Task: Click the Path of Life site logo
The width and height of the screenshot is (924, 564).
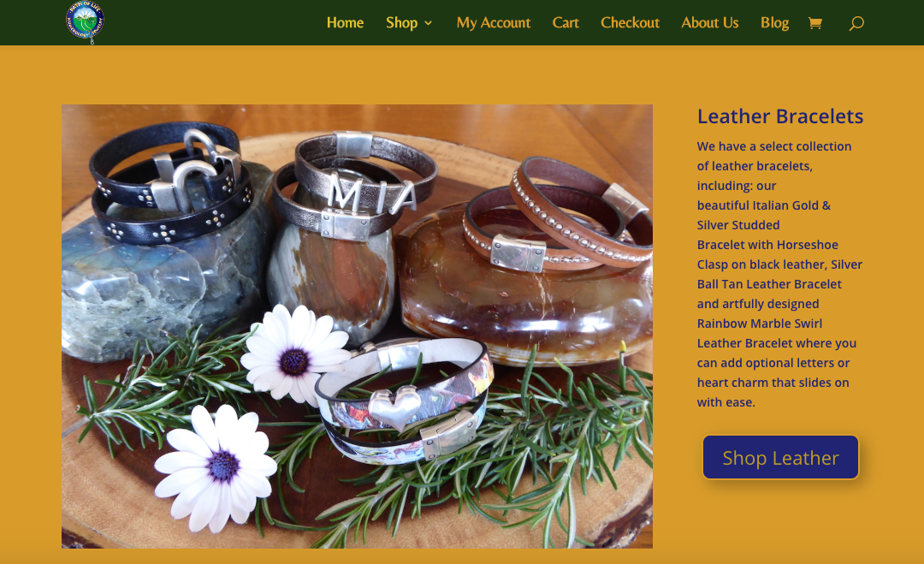Action: pyautogui.click(x=85, y=22)
